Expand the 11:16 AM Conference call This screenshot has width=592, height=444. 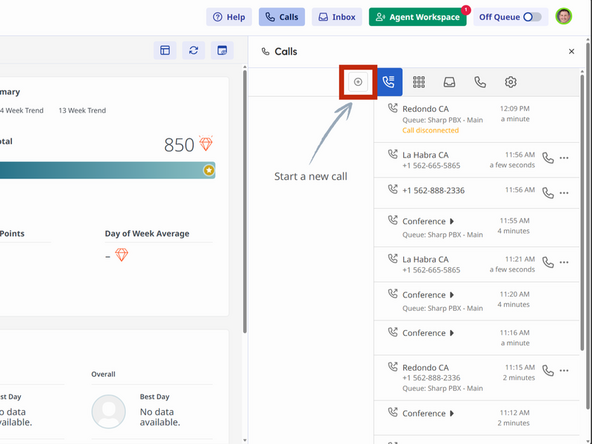(452, 333)
